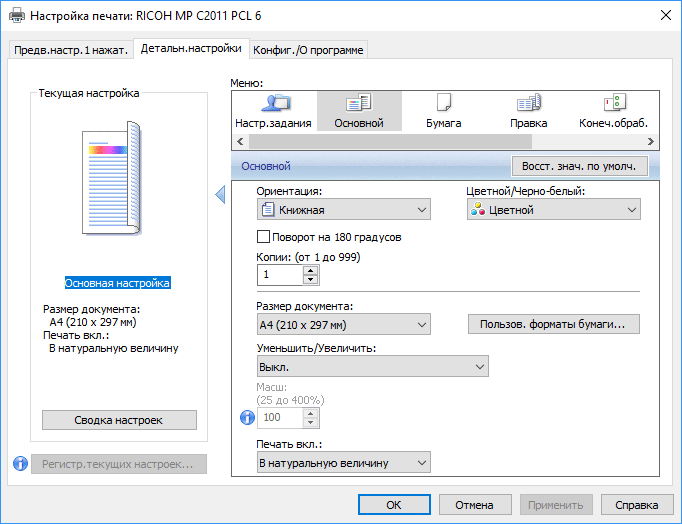Click the info icon beside Регистр.текущих настроек

click(x=20, y=464)
